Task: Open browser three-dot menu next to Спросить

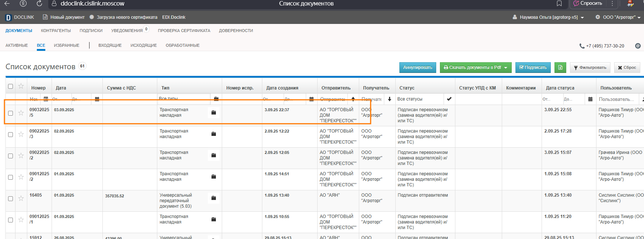Action: click(612, 4)
